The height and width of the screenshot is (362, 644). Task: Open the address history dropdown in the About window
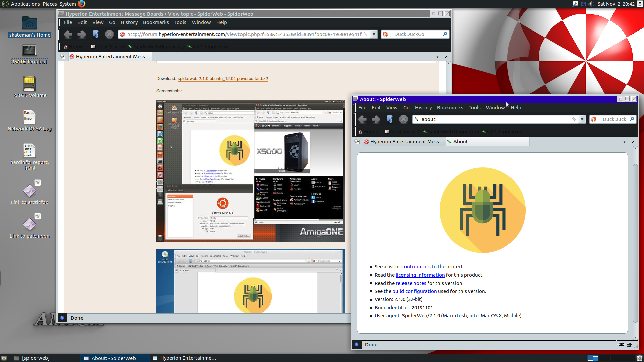582,119
